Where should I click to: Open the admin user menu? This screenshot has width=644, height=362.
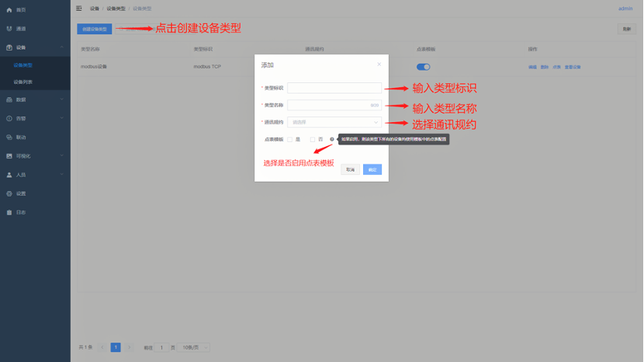pyautogui.click(x=625, y=9)
